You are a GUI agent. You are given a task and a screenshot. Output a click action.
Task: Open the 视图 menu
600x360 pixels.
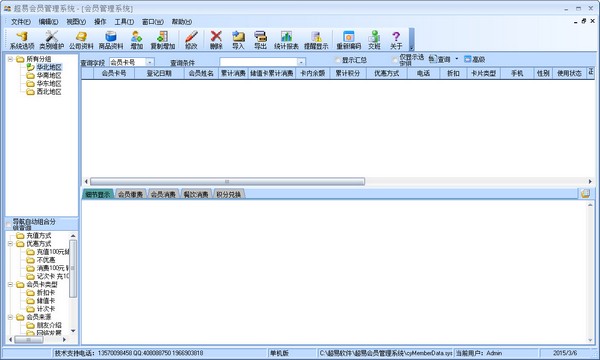coord(76,22)
